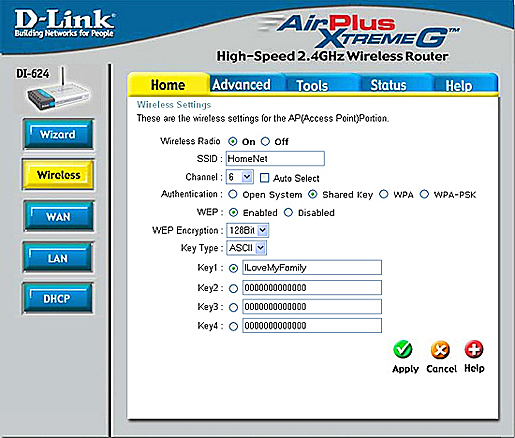Click the Key4 input field
515x438 pixels.
click(x=312, y=326)
